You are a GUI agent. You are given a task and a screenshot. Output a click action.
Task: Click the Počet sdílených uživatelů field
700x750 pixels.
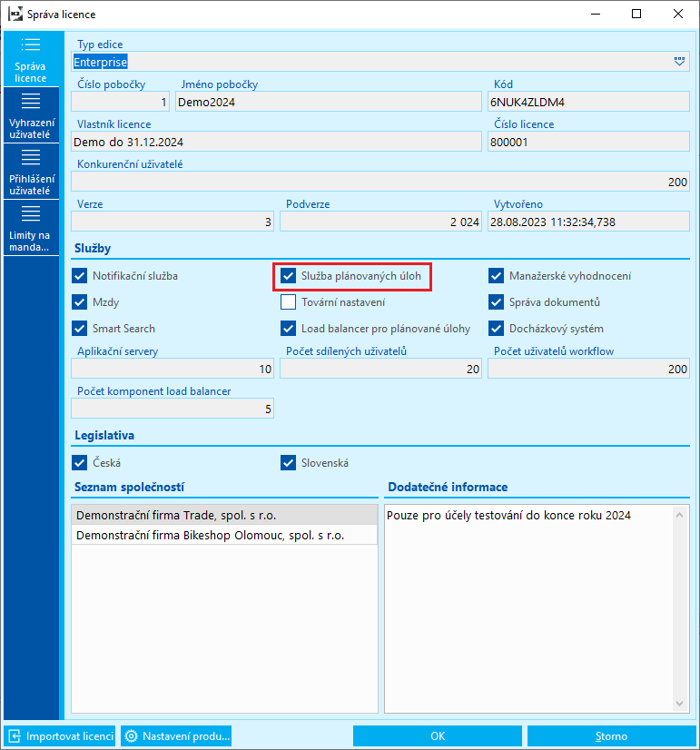[380, 369]
